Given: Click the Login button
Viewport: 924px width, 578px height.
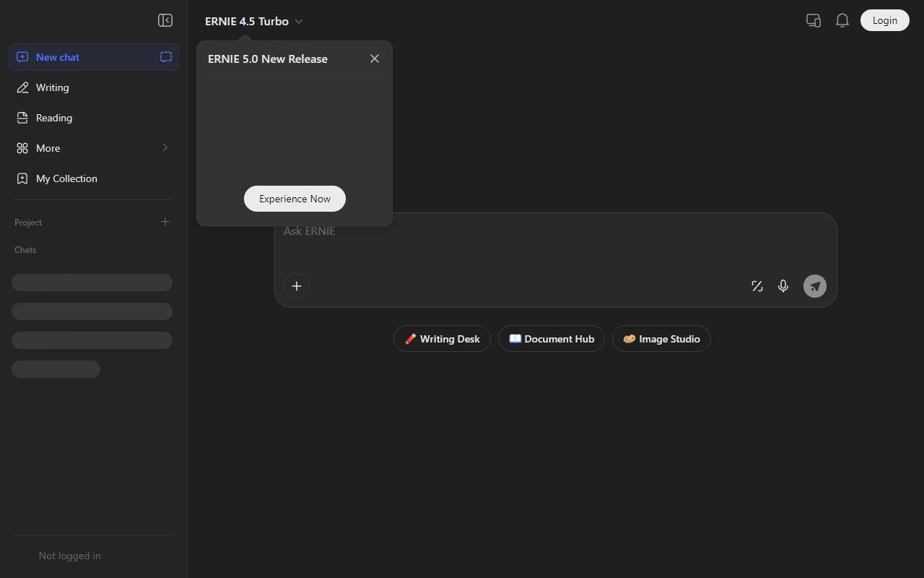Looking at the screenshot, I should [x=884, y=20].
